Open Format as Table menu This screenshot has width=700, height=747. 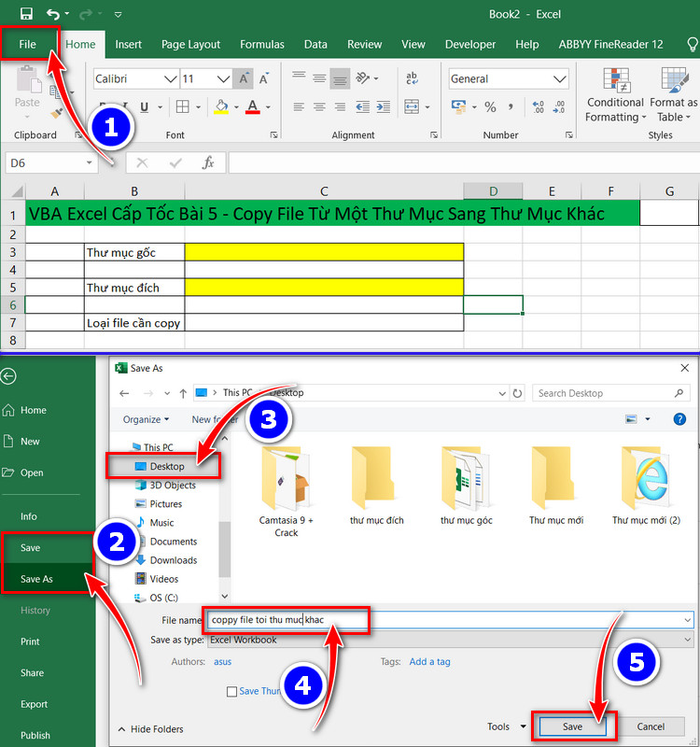(x=673, y=95)
